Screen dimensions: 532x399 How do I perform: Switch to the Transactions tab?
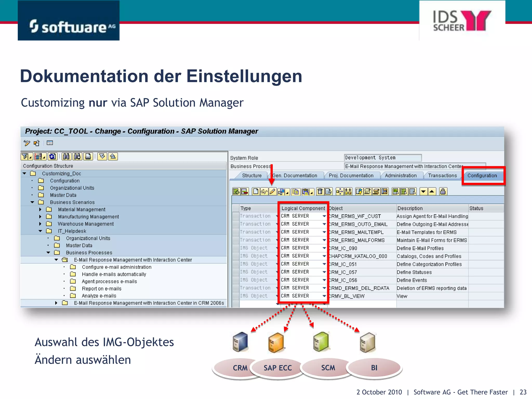tap(442, 176)
